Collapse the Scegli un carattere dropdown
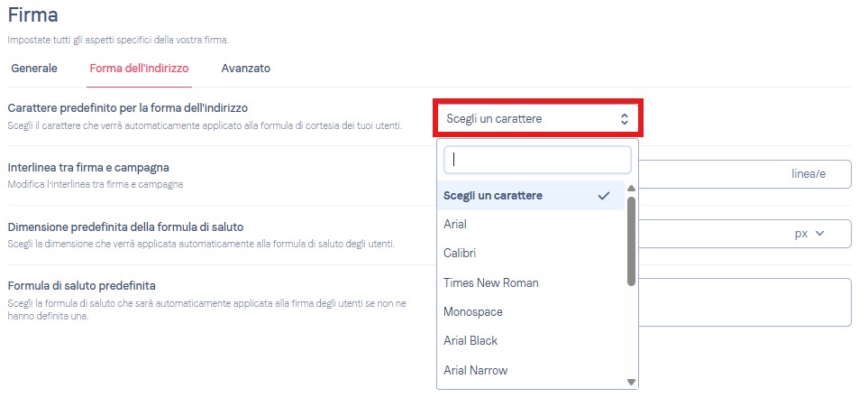868x407 pixels. [x=537, y=118]
